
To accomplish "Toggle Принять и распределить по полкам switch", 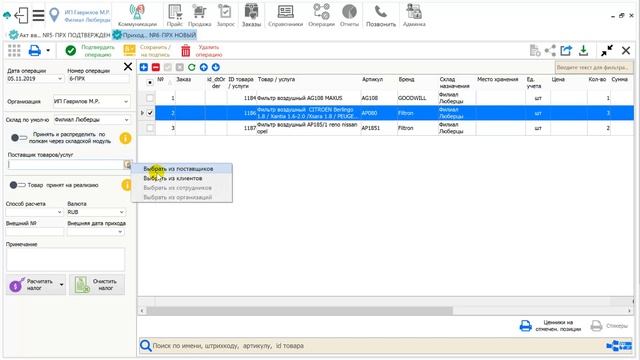I will [x=19, y=138].
